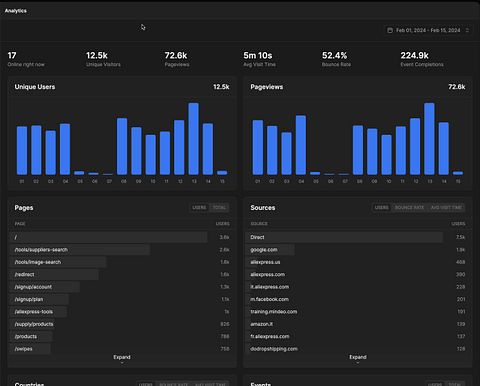Click the Analytics header title
The image size is (480, 386).
(16, 11)
